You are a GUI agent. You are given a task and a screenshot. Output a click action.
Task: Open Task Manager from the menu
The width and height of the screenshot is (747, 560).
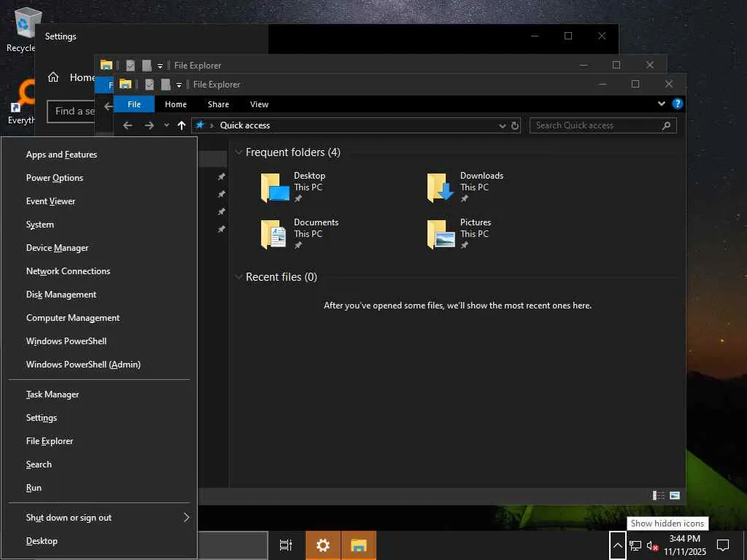pos(99,394)
